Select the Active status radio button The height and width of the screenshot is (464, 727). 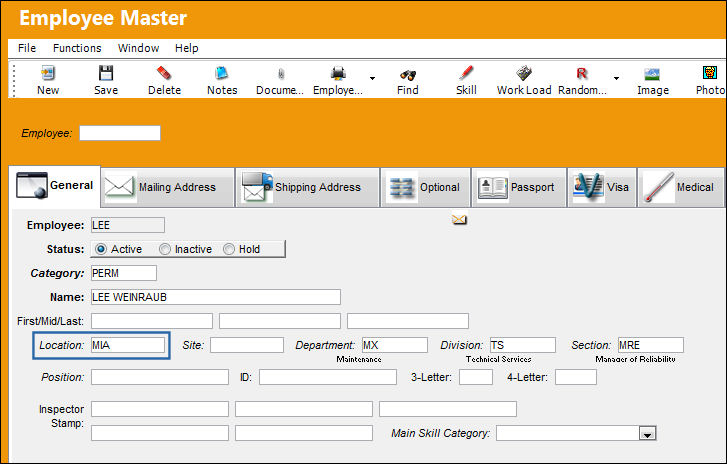click(101, 249)
